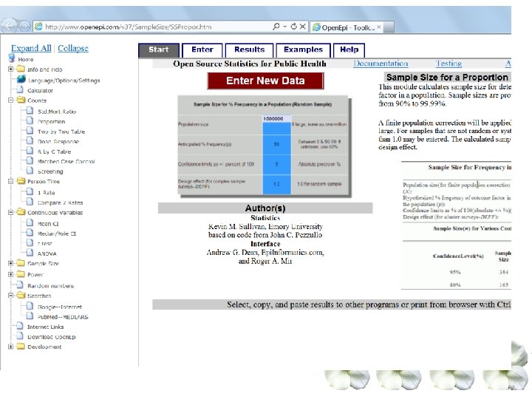Collapse the Person Time tree node
The image size is (532, 399).
pos(11,181)
